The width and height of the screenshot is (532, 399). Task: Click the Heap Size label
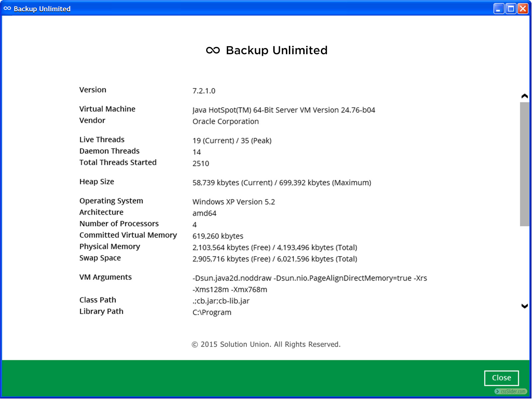97,182
